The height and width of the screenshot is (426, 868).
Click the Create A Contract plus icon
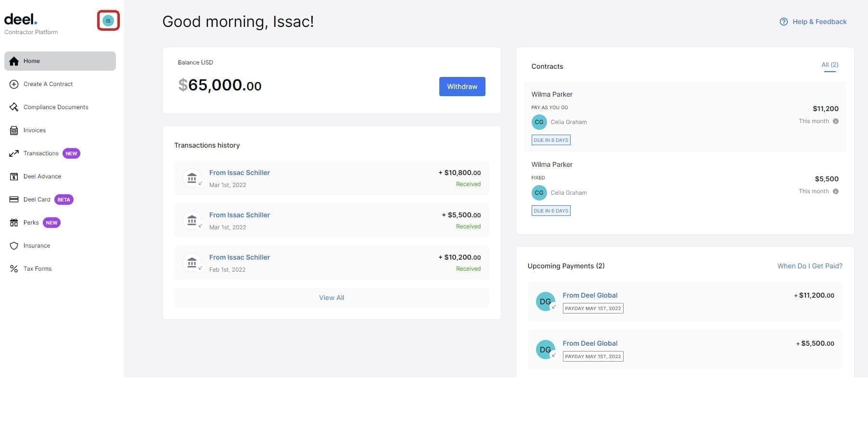click(x=14, y=84)
